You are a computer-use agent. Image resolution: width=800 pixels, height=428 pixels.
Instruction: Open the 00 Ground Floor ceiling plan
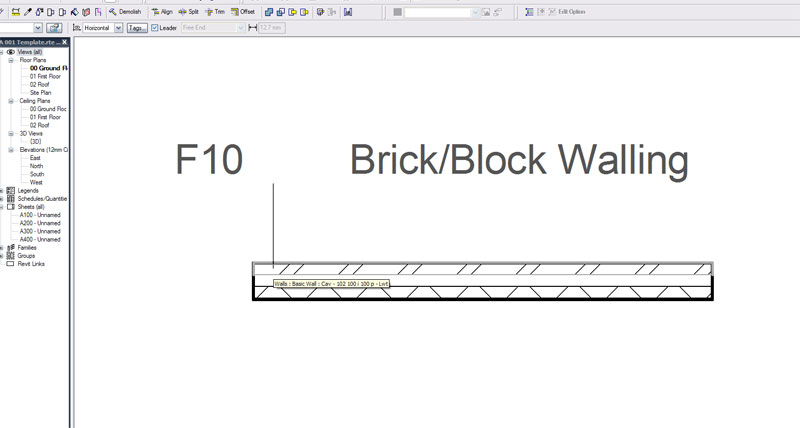48,109
